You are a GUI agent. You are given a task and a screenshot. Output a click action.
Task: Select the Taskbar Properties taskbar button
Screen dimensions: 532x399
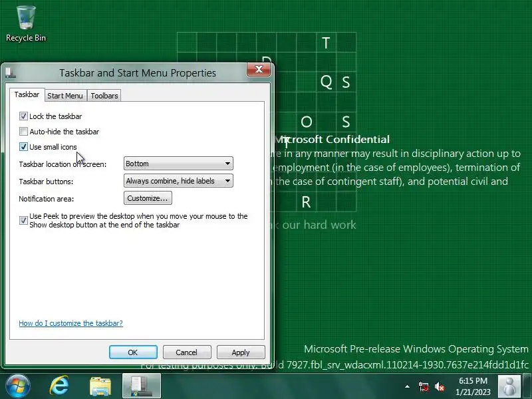(x=141, y=386)
